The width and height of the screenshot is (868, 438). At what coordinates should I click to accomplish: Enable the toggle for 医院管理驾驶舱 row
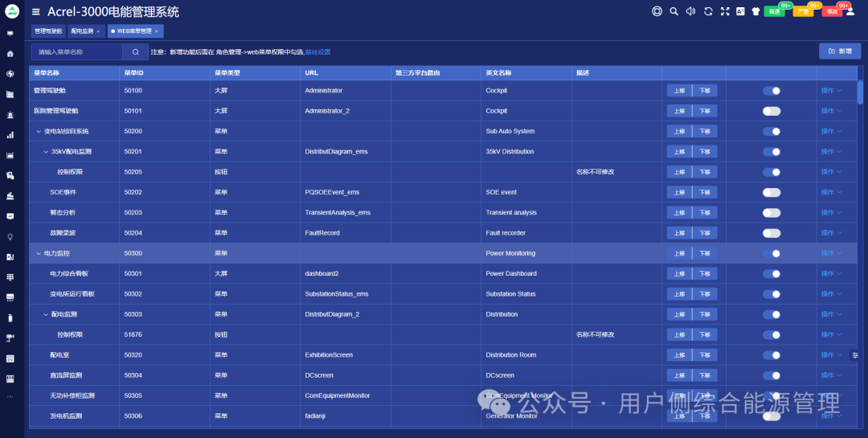pyautogui.click(x=771, y=111)
